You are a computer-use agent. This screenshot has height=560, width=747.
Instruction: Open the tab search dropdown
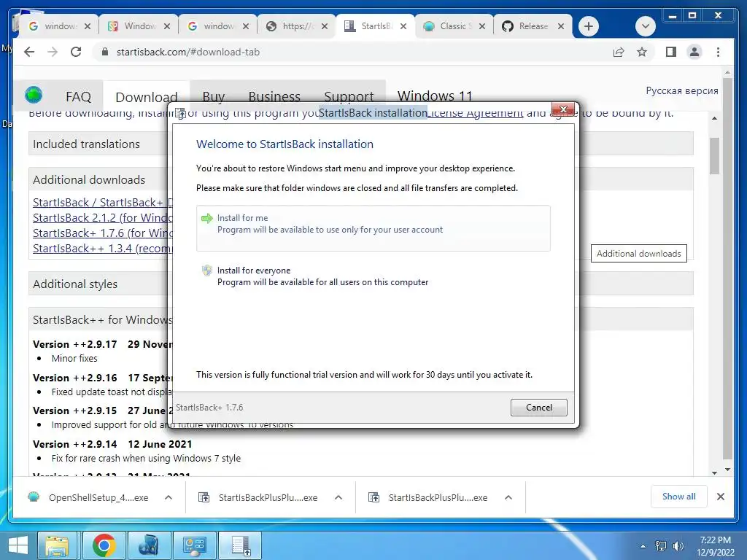[x=645, y=26]
